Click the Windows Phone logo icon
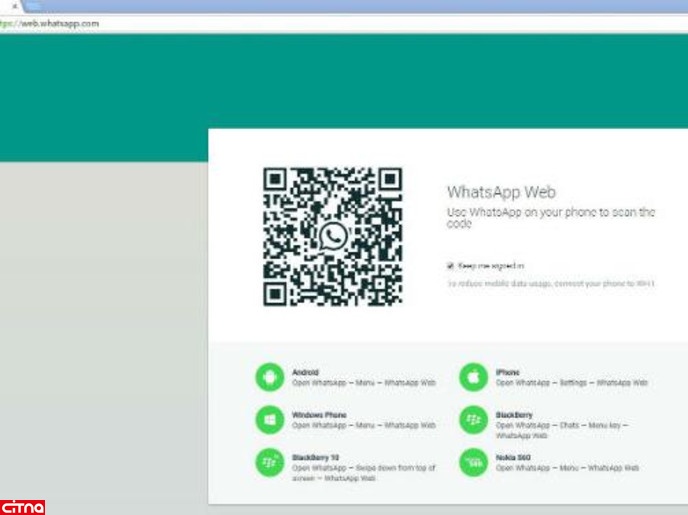Image resolution: width=688 pixels, height=515 pixels. pos(269,420)
